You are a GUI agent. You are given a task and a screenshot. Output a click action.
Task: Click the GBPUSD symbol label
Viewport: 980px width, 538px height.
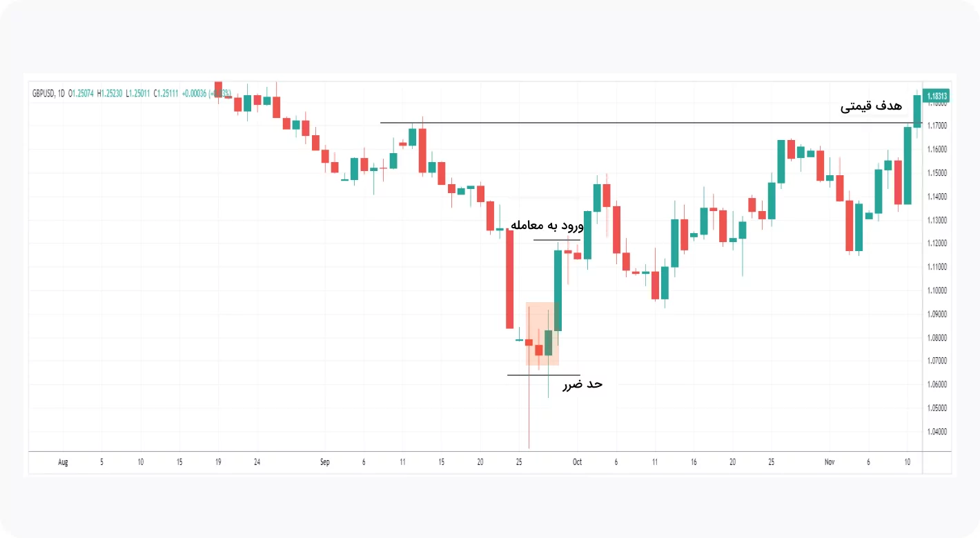(x=43, y=93)
